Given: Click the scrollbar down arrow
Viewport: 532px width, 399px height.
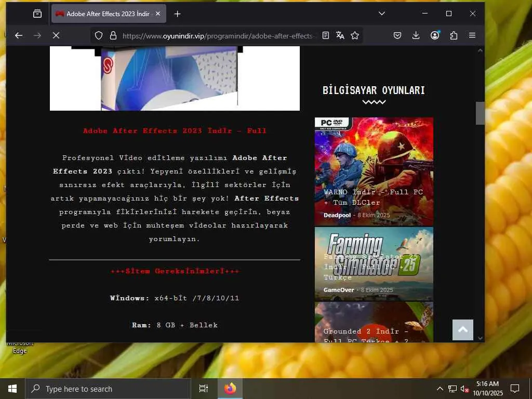Looking at the screenshot, I should pyautogui.click(x=480, y=338).
